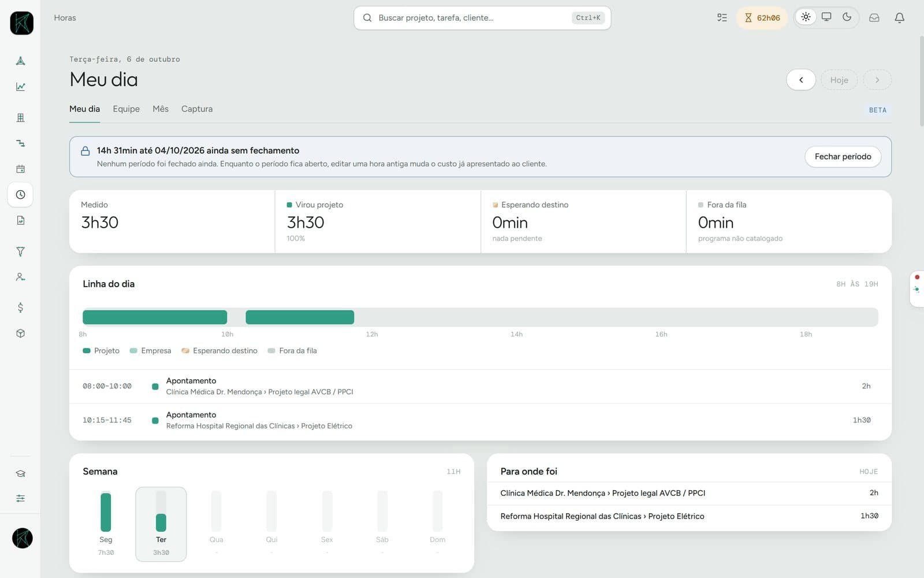Click the Virou projeto 3h30 card
This screenshot has height=578, width=924.
click(x=378, y=221)
